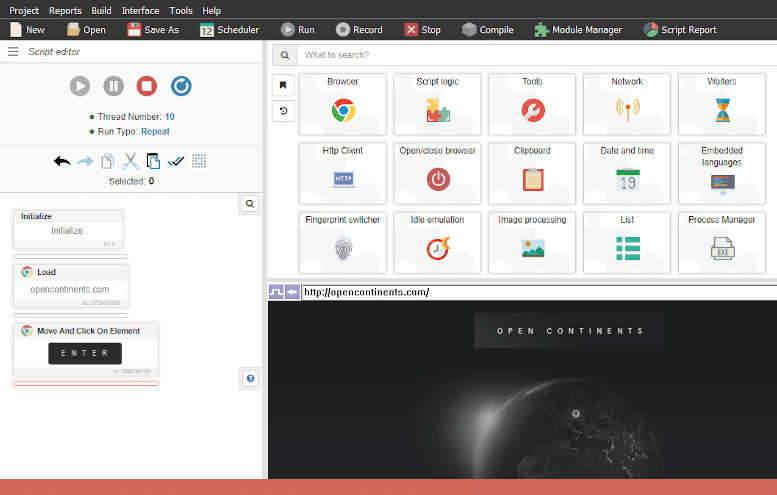Screen dimensions: 777x495
Task: Click the purple back arrow by URL
Action: (292, 292)
